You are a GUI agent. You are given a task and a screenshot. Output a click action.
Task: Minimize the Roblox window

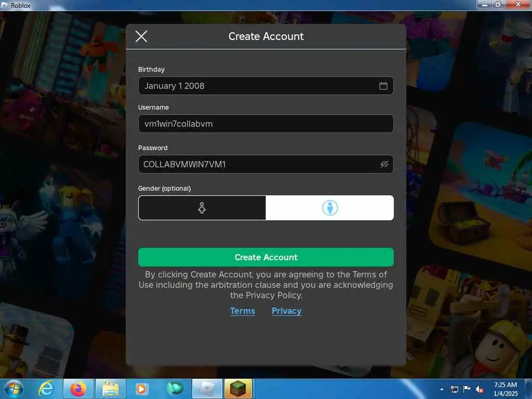[485, 5]
